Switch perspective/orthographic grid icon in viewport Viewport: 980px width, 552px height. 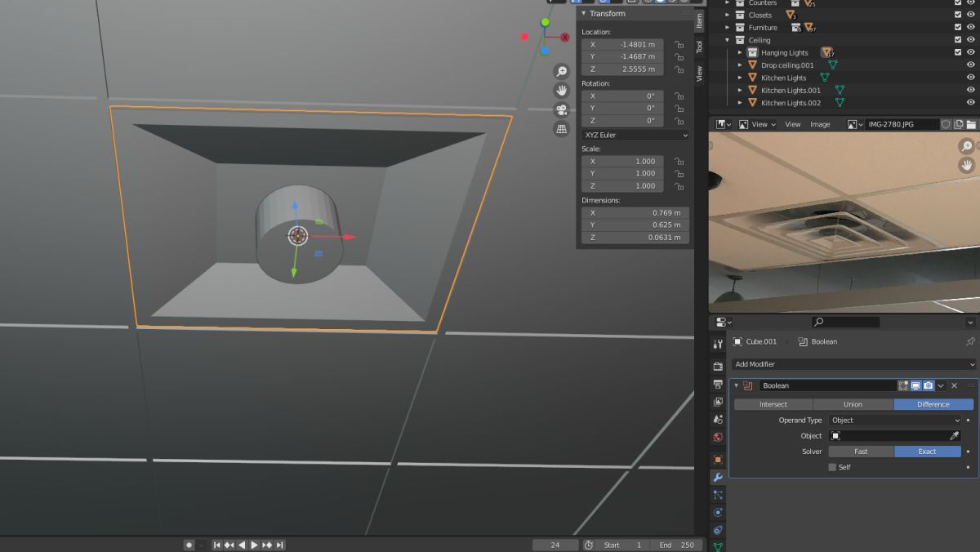point(561,129)
